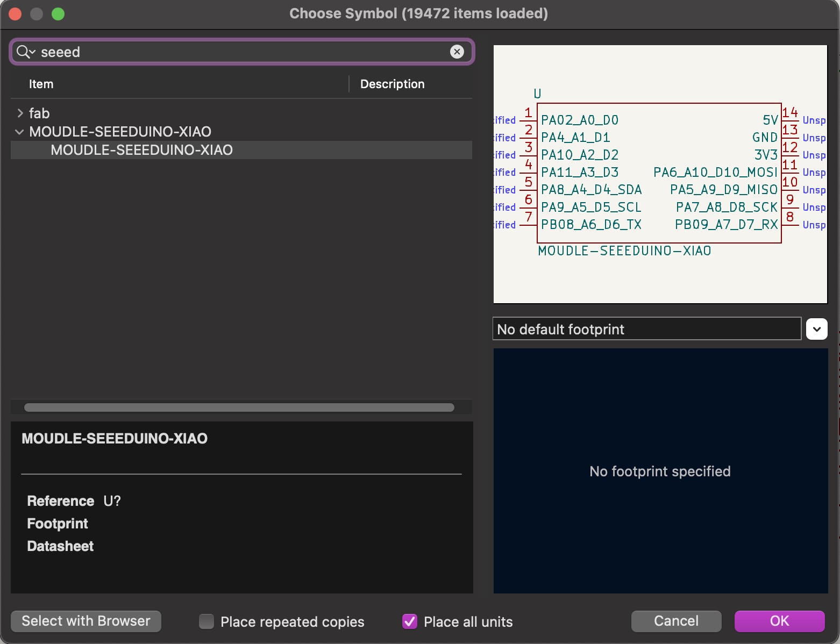The height and width of the screenshot is (644, 840).
Task: Click the red close window button
Action: click(x=15, y=14)
